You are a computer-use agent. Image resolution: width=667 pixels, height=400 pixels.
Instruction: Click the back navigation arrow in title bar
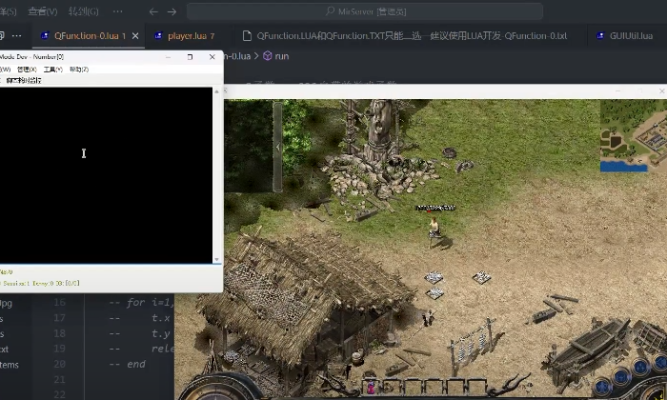coord(153,11)
